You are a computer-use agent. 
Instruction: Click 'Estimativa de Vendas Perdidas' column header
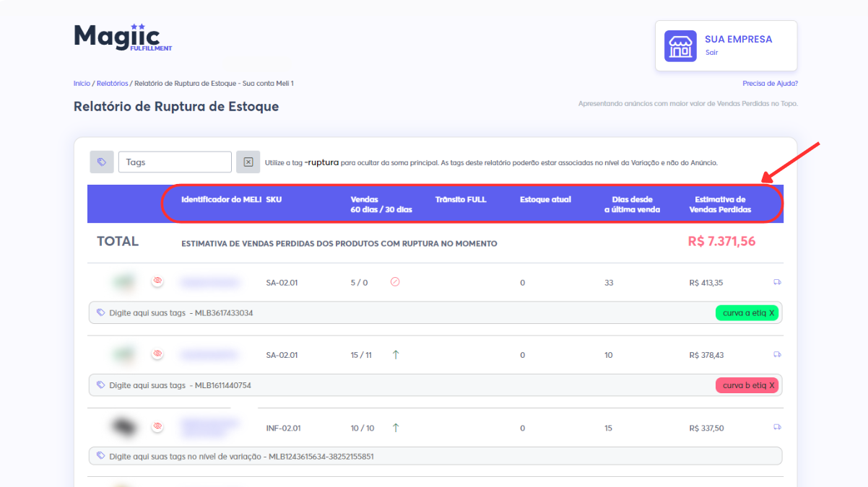(x=720, y=204)
